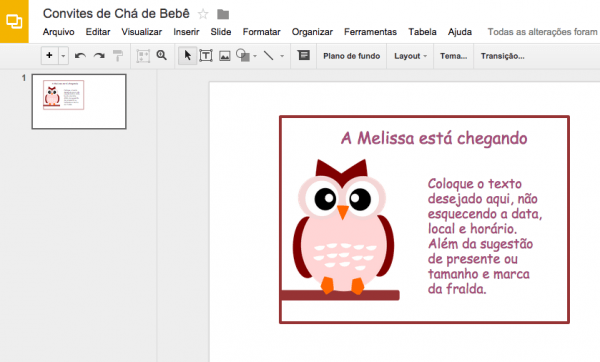
Task: Click the move to folder icon
Action: tap(223, 15)
